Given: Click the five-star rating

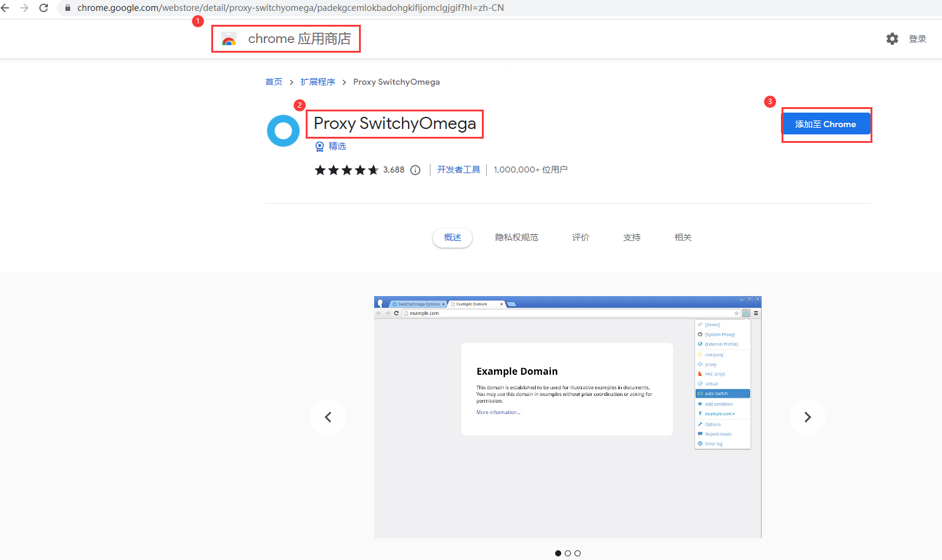Looking at the screenshot, I should tap(346, 170).
